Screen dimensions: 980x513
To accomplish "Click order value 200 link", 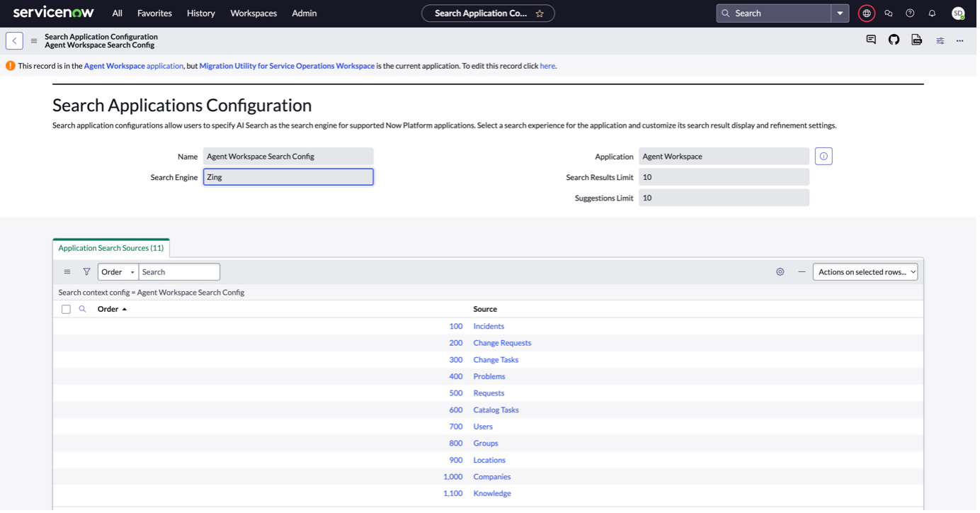I will 457,344.
